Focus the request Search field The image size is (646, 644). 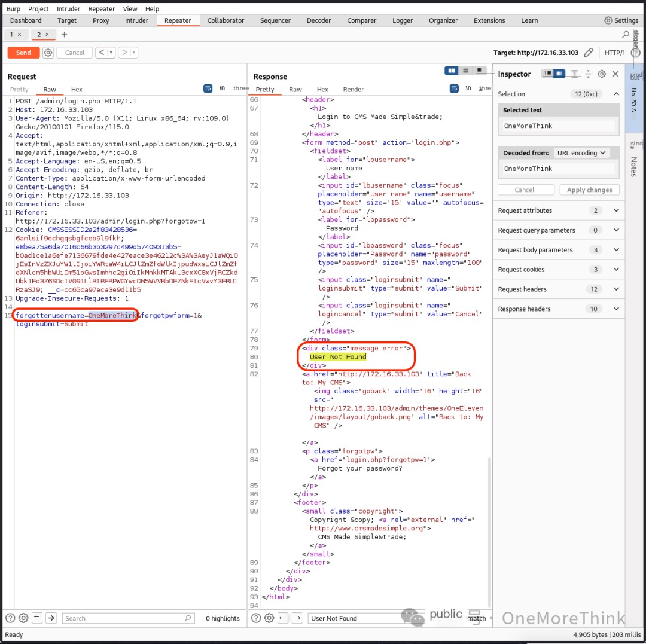tap(128, 618)
